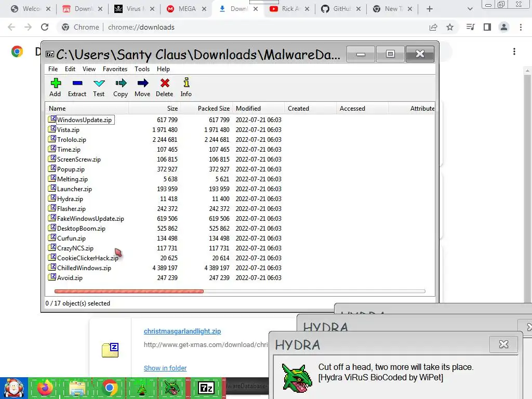Image resolution: width=532 pixels, height=399 pixels.
Task: Sort by Created column header
Action: click(x=311, y=109)
